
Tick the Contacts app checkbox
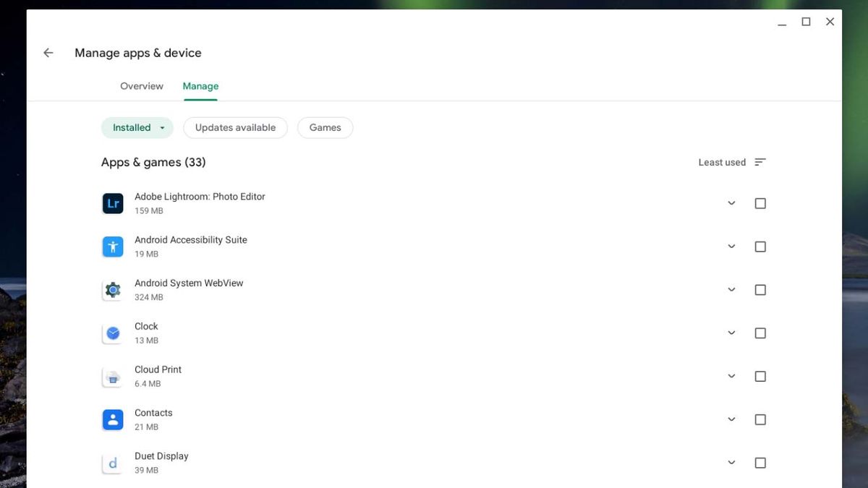(760, 419)
